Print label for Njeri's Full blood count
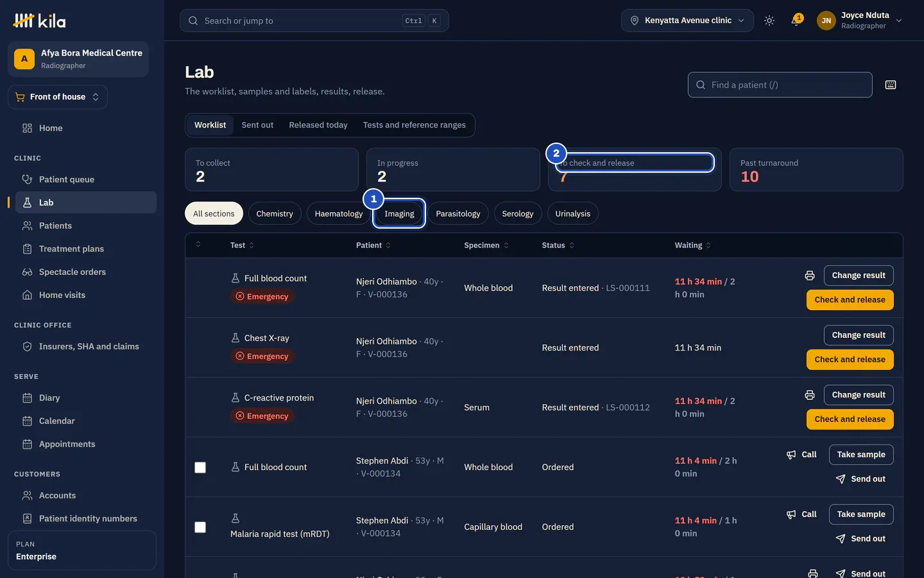This screenshot has width=924, height=578. (810, 276)
